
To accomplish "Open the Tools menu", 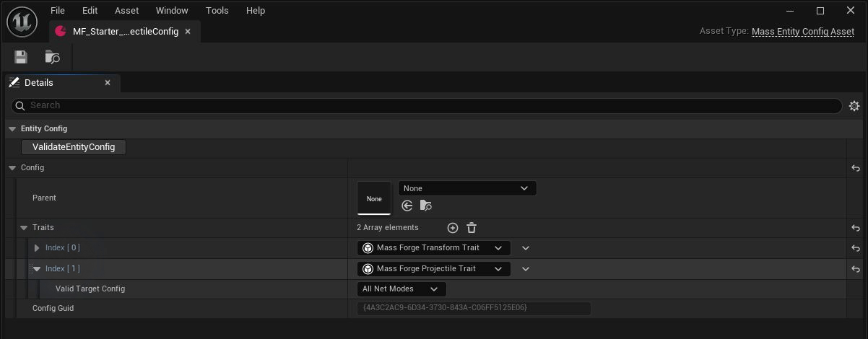I will 217,11.
